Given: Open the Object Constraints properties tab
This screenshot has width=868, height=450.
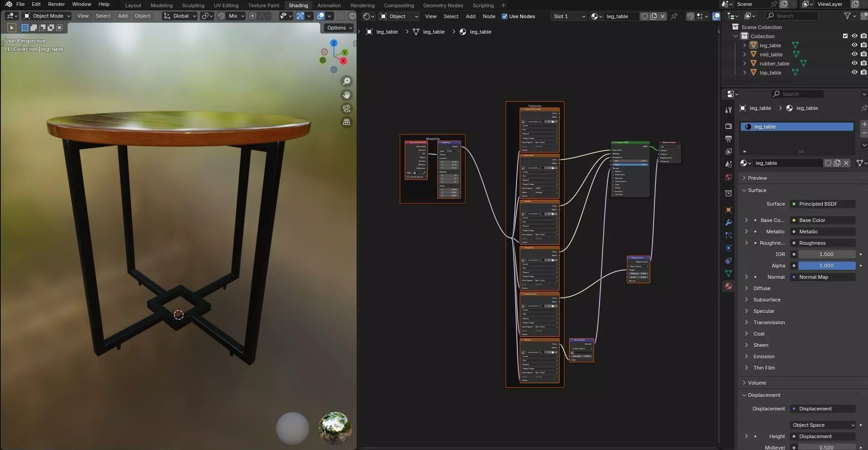Looking at the screenshot, I should coord(729,261).
